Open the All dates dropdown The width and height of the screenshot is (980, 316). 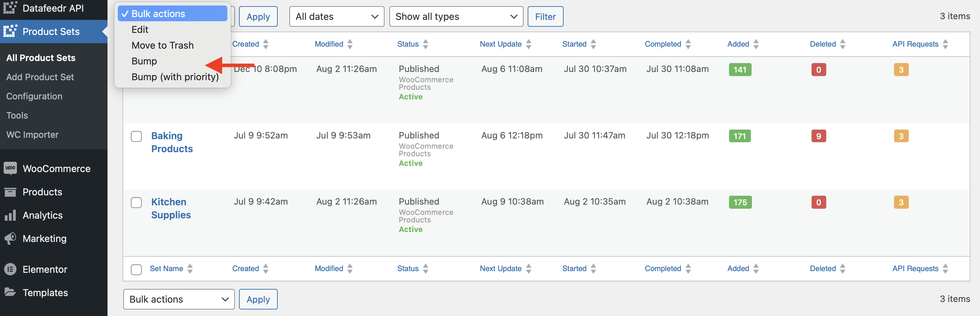pyautogui.click(x=337, y=16)
